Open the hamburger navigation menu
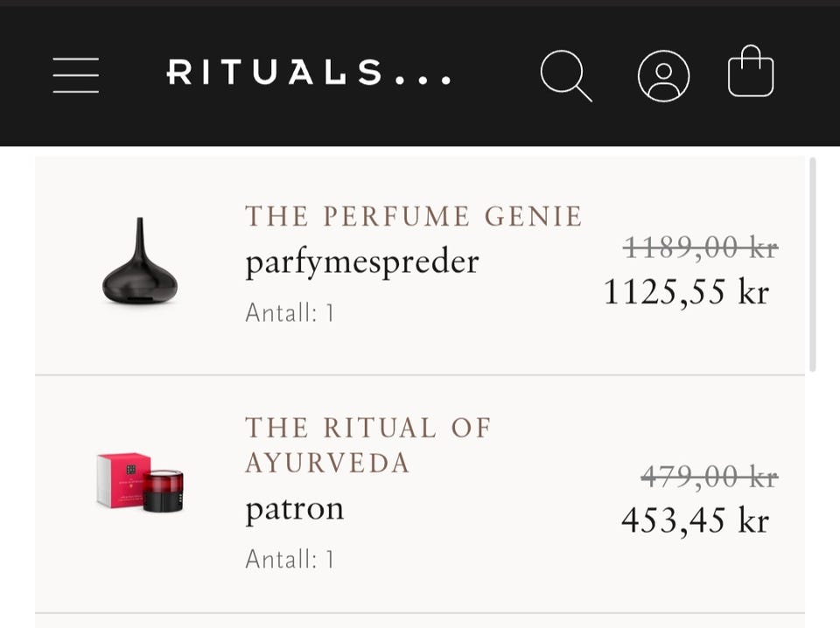840x628 pixels. [x=75, y=74]
